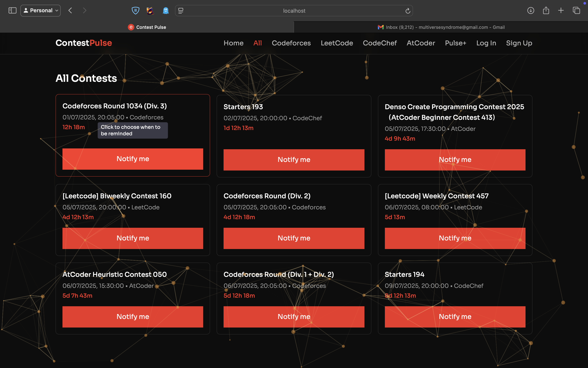This screenshot has width=588, height=368.
Task: Notify me for Starters 194
Action: [x=455, y=317]
